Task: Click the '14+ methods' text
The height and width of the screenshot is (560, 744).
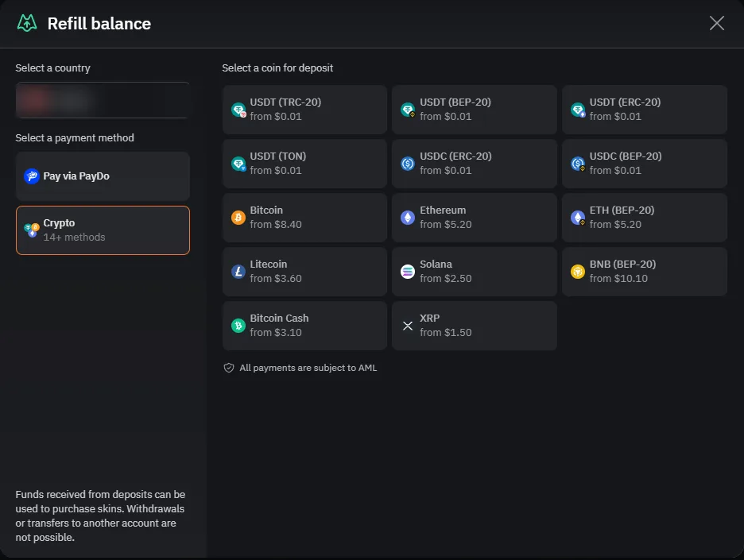Action: pyautogui.click(x=74, y=238)
